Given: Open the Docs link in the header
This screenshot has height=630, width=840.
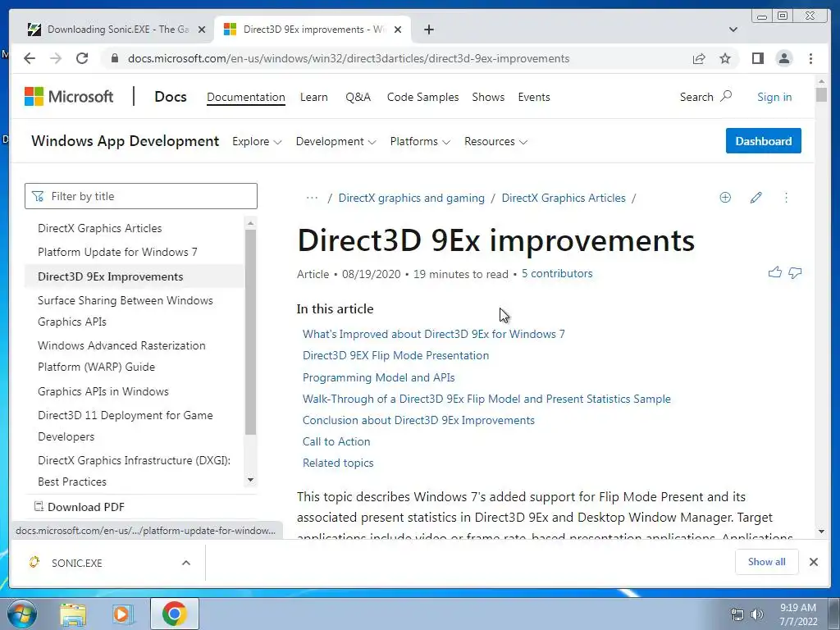Looking at the screenshot, I should (171, 97).
